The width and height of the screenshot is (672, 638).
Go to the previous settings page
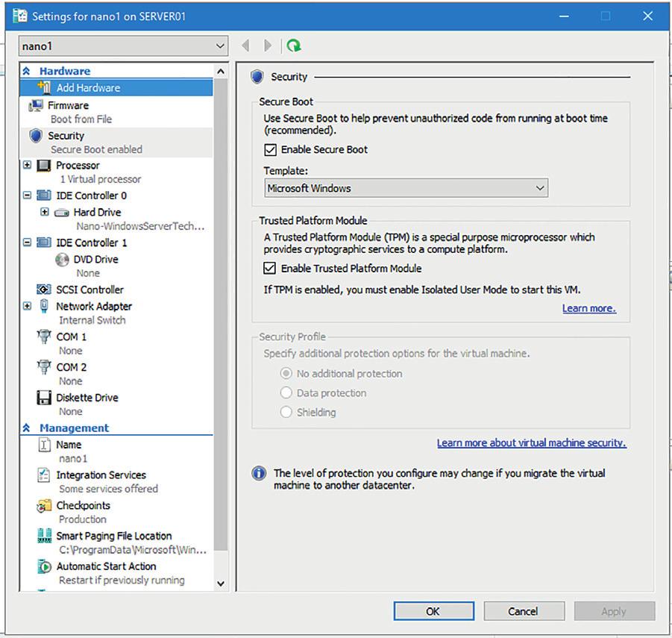click(245, 46)
